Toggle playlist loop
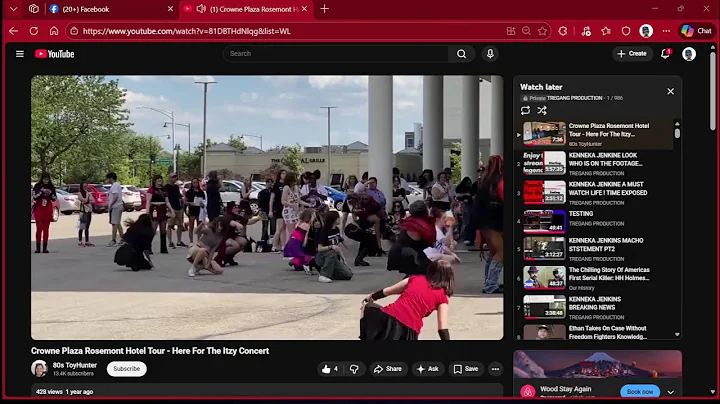 click(525, 110)
